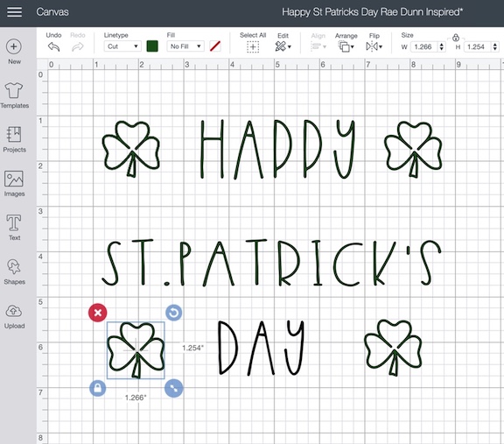
Task: Open the Upload panel
Action: tap(14, 312)
